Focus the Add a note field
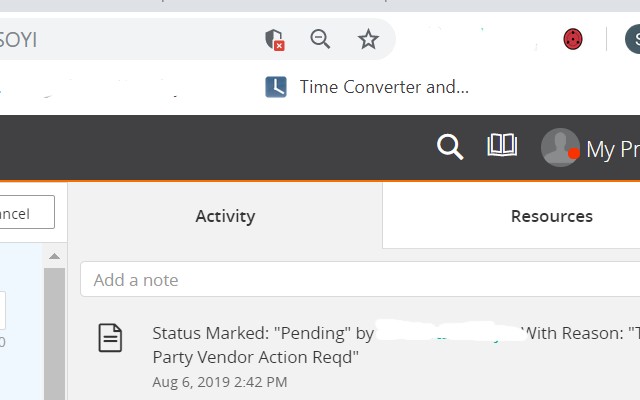The image size is (640, 400). pyautogui.click(x=360, y=280)
